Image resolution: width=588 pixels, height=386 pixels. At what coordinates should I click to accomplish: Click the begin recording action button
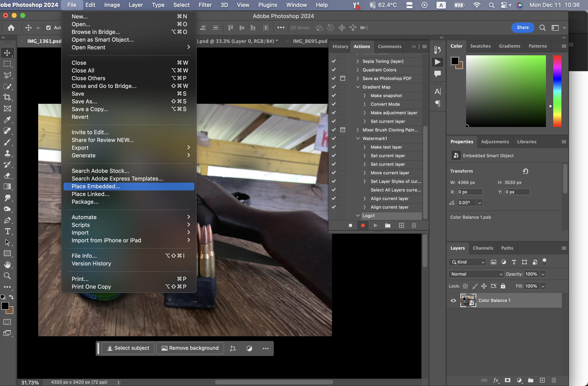coord(363,225)
